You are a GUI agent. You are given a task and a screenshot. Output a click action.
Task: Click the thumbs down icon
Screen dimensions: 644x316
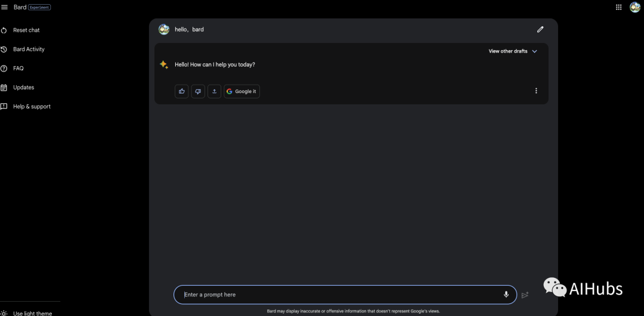(198, 91)
